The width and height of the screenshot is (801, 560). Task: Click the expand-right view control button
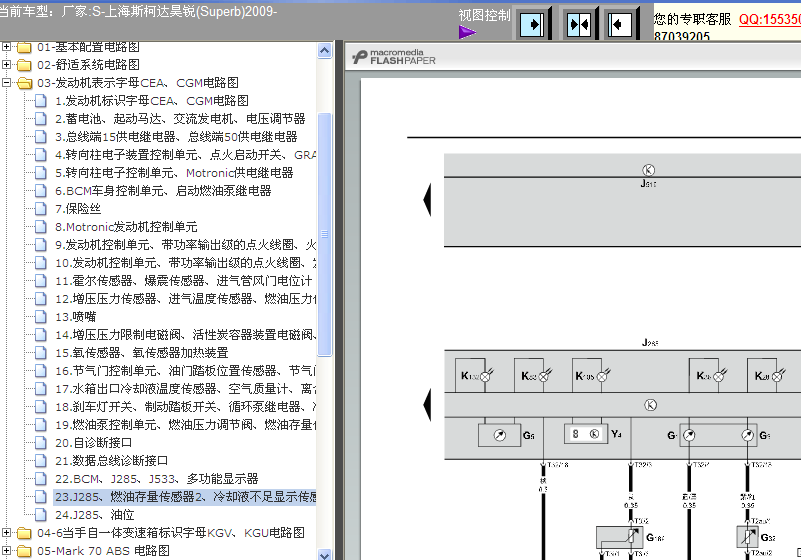532,24
